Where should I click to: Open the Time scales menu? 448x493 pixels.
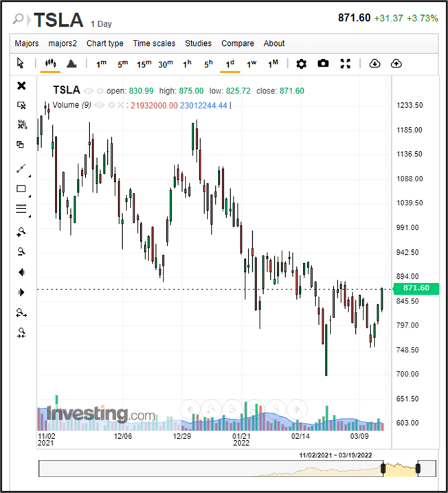pyautogui.click(x=154, y=43)
